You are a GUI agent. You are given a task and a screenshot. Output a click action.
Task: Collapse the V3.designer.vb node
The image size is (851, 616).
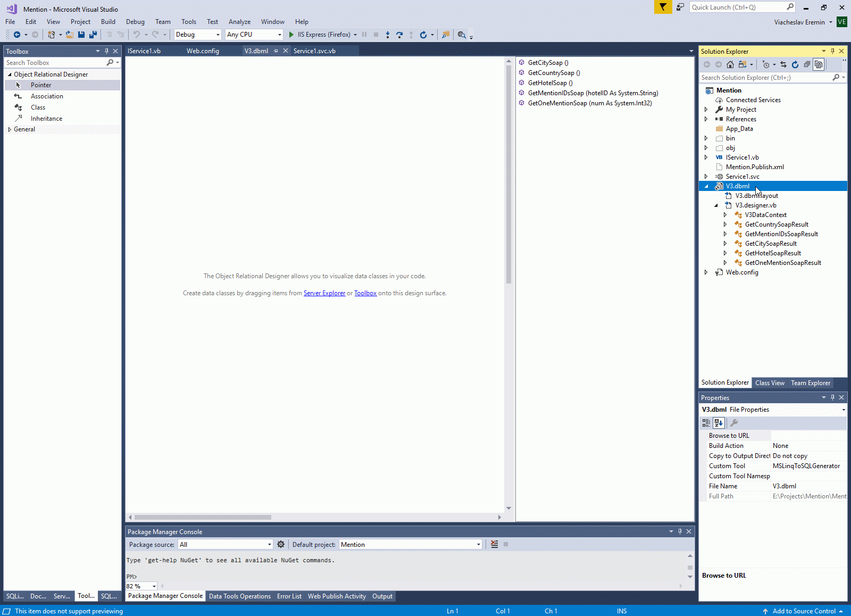(716, 205)
